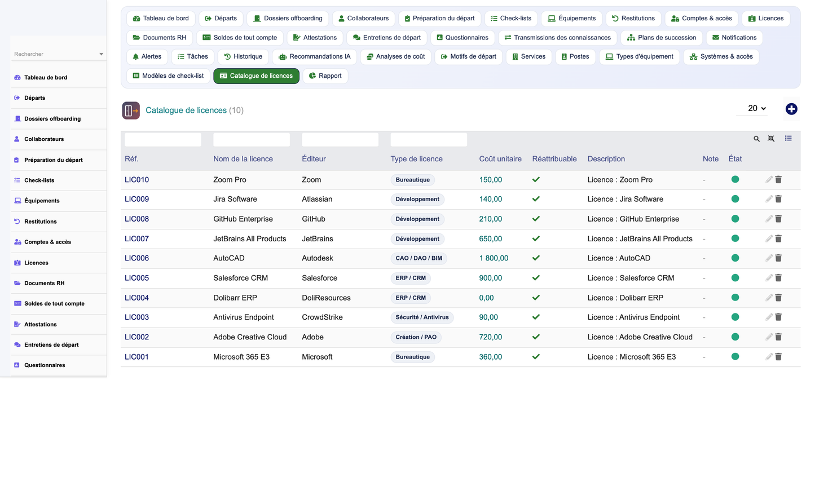Click the Réf. filter input field

[163, 140]
